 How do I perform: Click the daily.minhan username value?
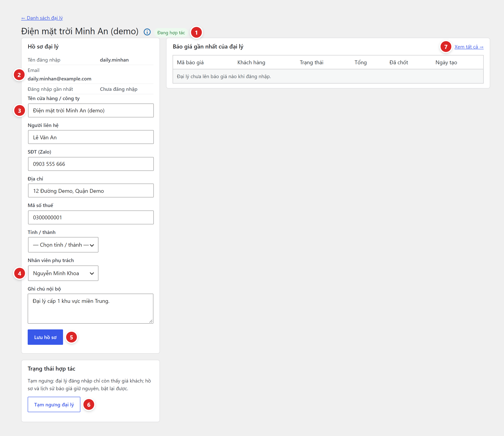tap(114, 60)
